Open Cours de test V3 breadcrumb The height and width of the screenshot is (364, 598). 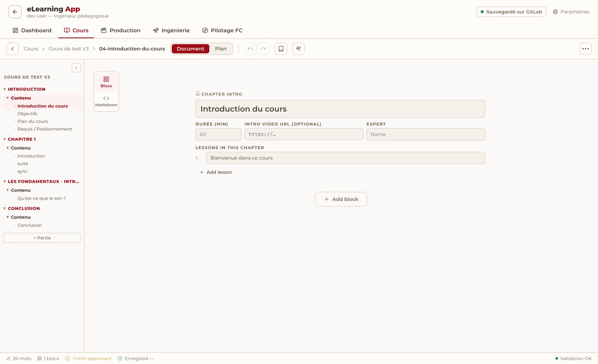click(69, 49)
